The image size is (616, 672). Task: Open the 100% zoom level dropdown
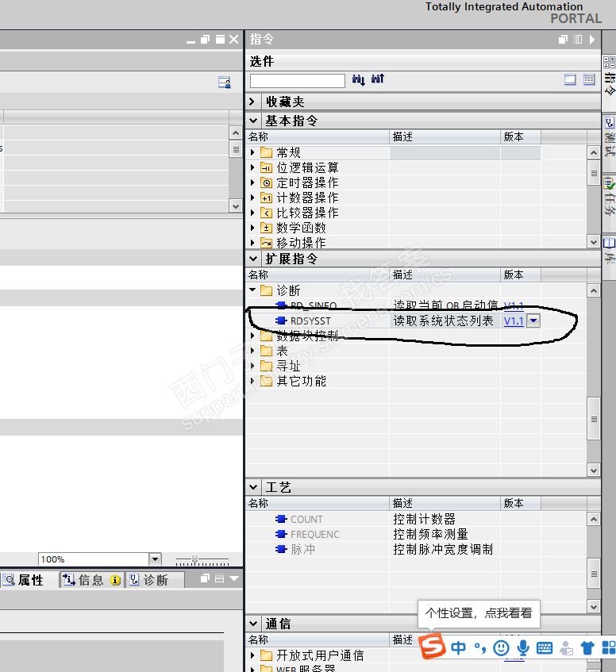tap(155, 559)
